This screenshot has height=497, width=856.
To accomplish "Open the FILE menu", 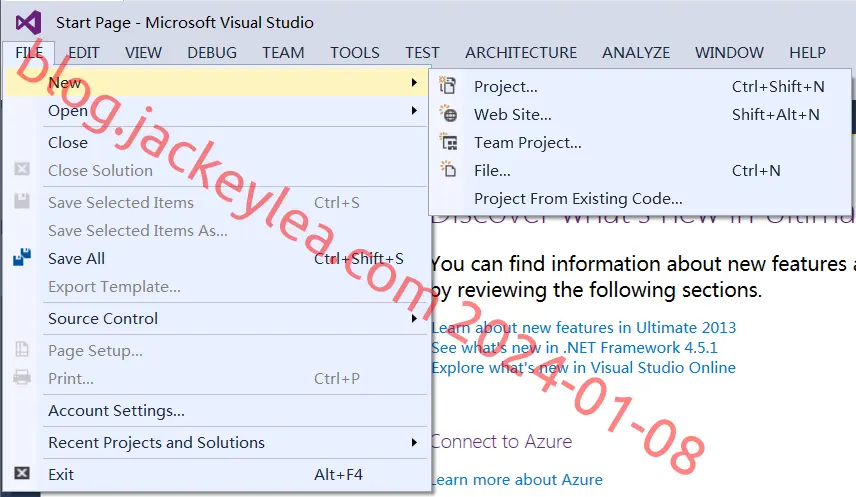I will [29, 52].
